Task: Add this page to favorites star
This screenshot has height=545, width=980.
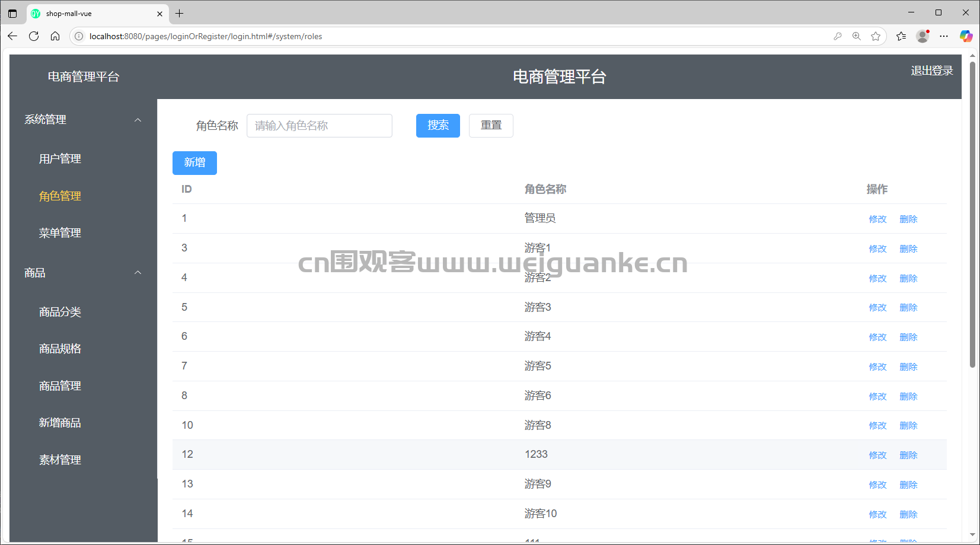Action: 876,36
